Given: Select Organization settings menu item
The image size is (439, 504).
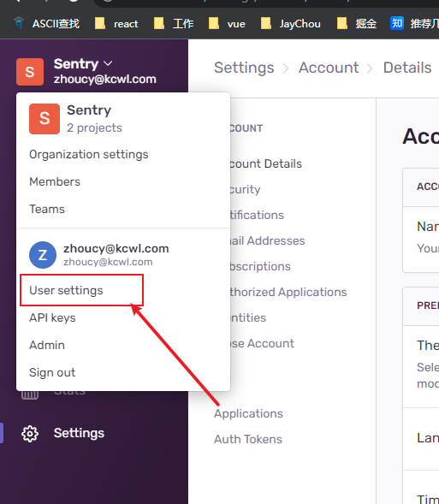Looking at the screenshot, I should (89, 154).
